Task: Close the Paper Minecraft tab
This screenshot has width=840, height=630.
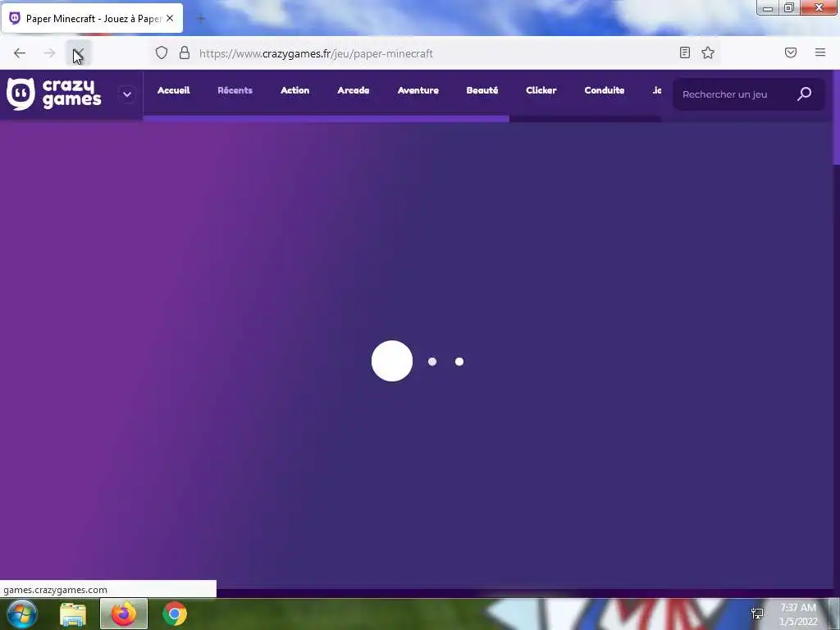Action: coord(170,18)
